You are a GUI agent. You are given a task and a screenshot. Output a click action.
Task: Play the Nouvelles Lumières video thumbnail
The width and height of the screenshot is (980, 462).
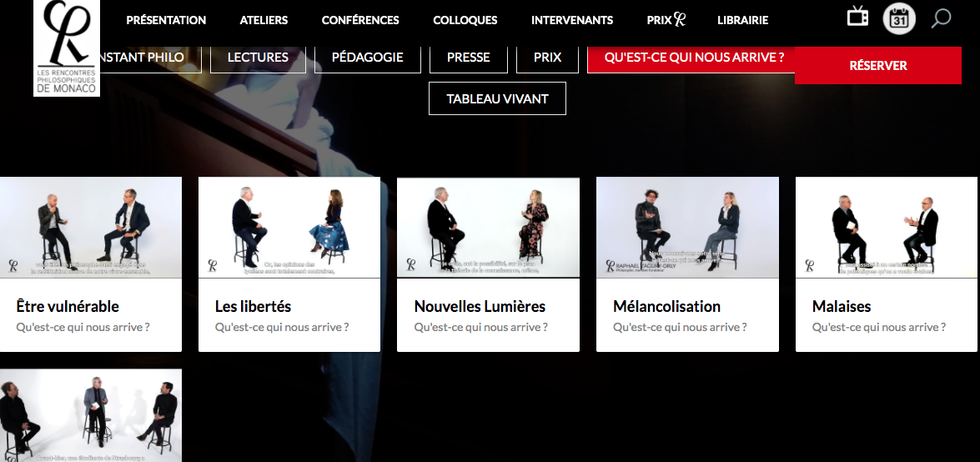point(488,228)
